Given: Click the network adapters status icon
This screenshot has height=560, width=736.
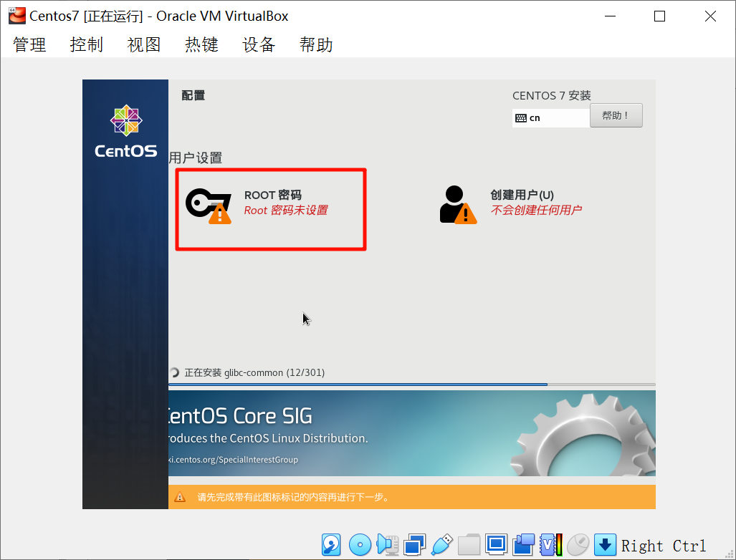Looking at the screenshot, I should pyautogui.click(x=414, y=544).
